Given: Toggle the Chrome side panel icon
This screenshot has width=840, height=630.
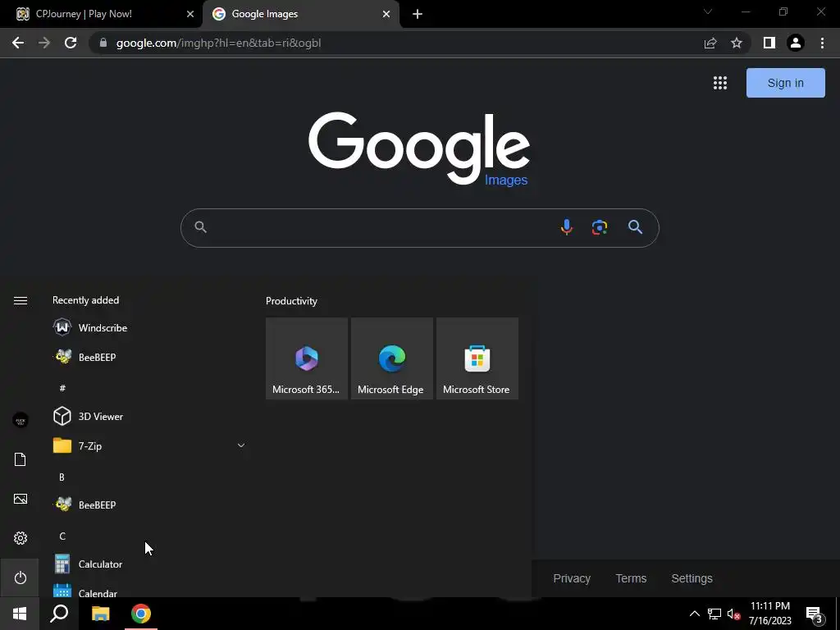Looking at the screenshot, I should [769, 43].
